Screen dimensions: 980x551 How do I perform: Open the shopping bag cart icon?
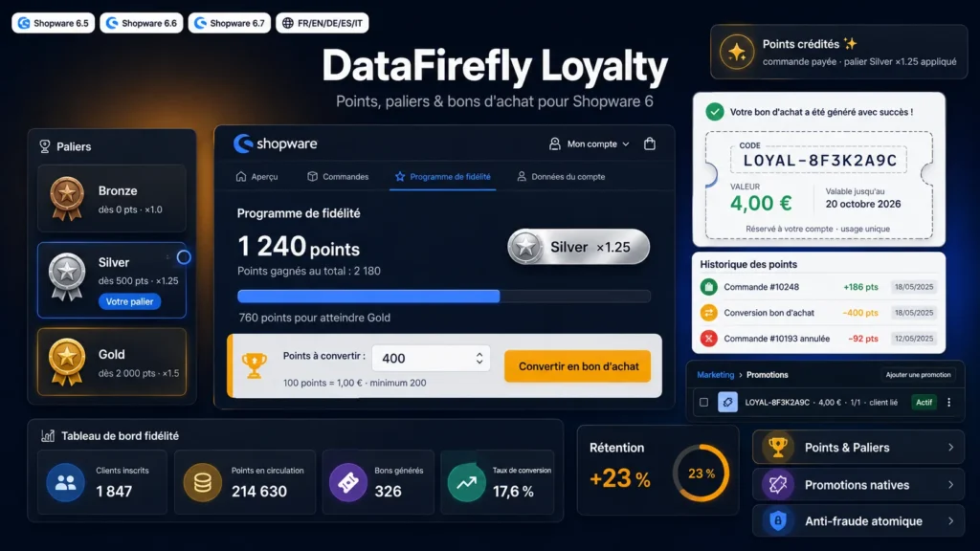pos(650,143)
